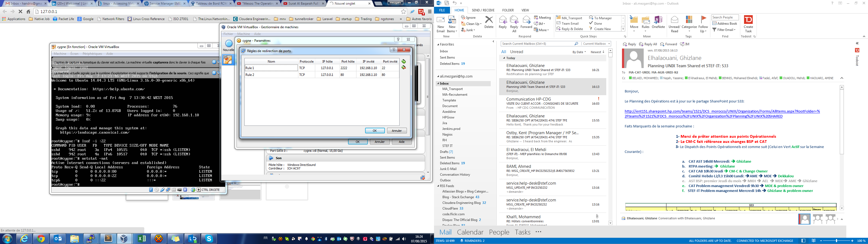Select Create New quick step
This screenshot has height=244, width=868.
pos(600,29)
